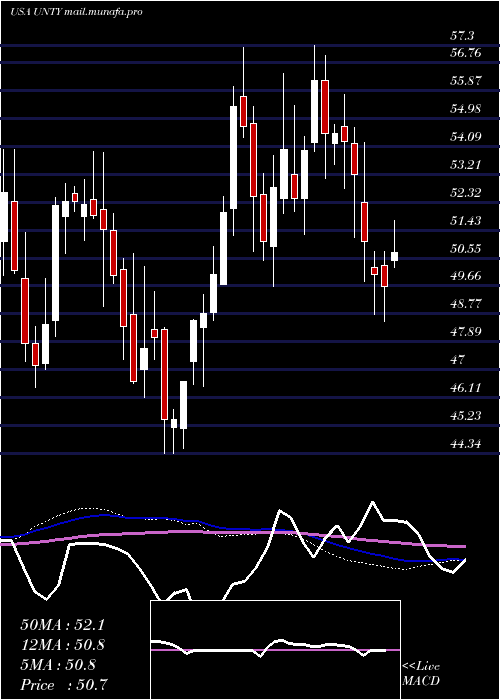Viewport: 500px width, 700px height.
Task: Click the 'Price : 50.7' readout
Action: (x=65, y=685)
